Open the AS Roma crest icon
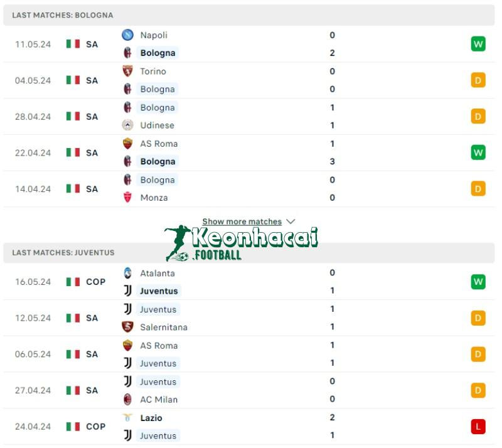This screenshot has height=448, width=502. click(128, 144)
